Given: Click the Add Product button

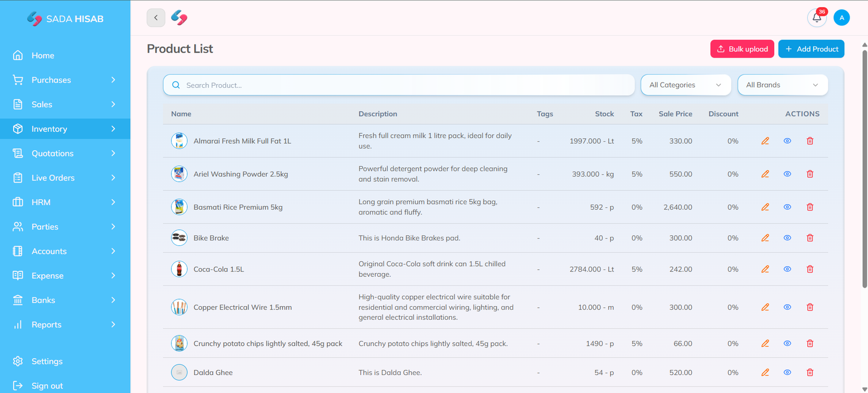Looking at the screenshot, I should click(811, 49).
